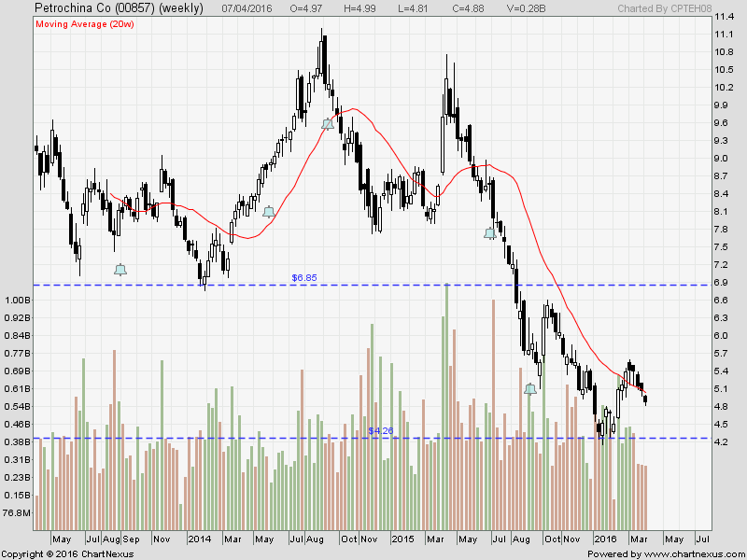Click the 'Charted By CPTEH08' label

point(665,8)
